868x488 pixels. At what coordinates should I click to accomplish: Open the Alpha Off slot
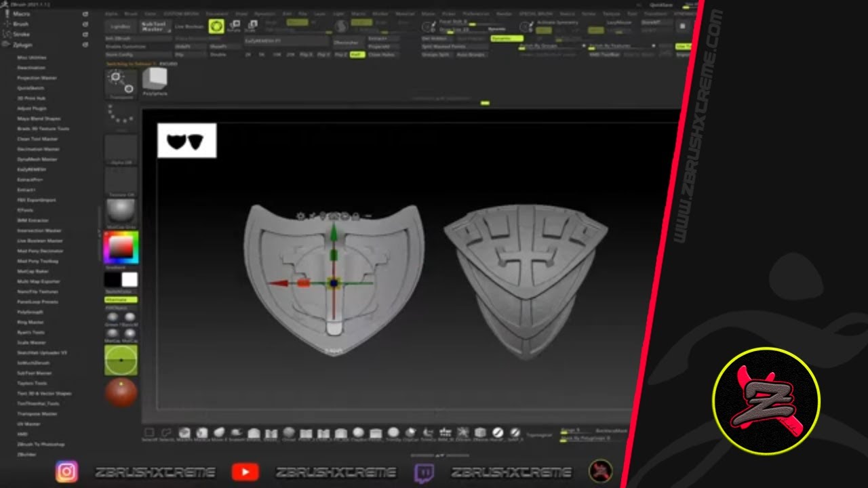tap(121, 149)
